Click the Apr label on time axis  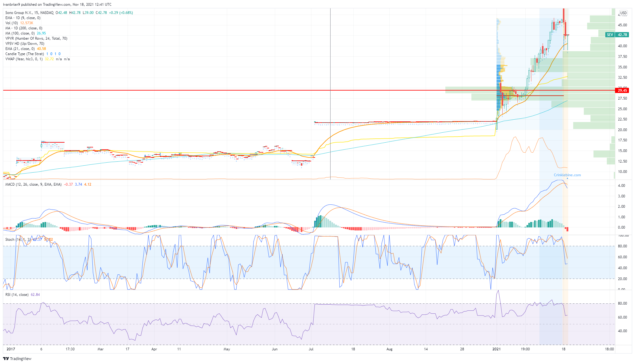pyautogui.click(x=154, y=349)
